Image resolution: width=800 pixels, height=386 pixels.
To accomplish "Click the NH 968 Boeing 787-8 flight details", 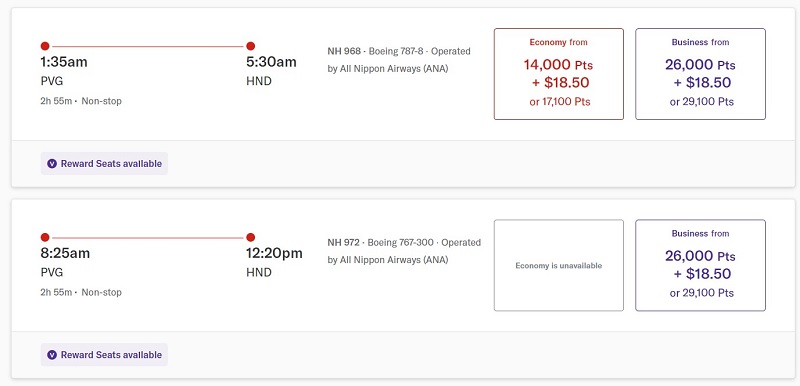I will [399, 60].
